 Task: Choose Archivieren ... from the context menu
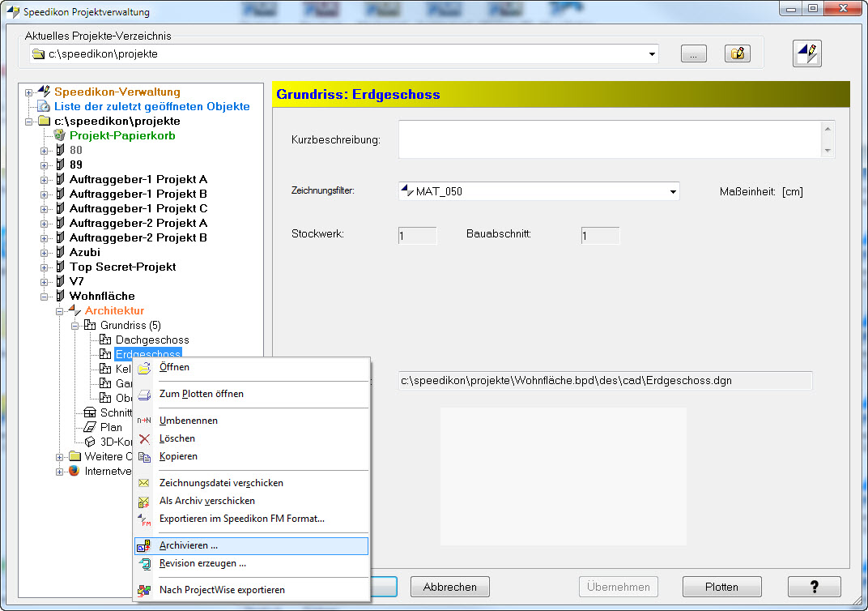pyautogui.click(x=252, y=545)
